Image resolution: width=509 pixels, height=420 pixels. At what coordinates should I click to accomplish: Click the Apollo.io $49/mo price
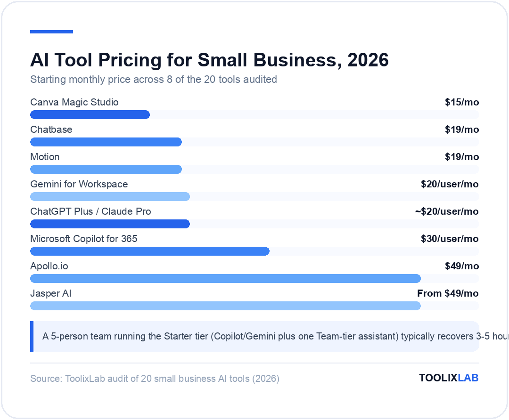click(x=462, y=266)
